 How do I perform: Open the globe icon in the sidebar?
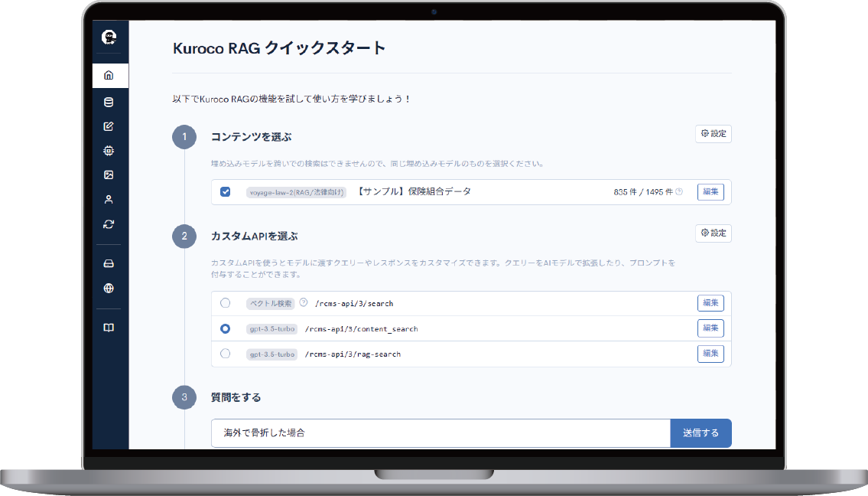coord(109,288)
